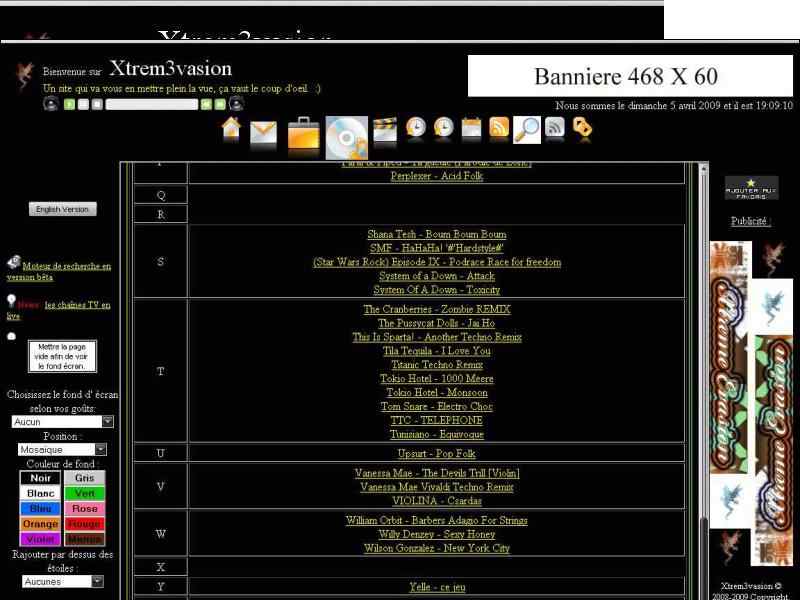Click the 'English Version' button
This screenshot has width=800, height=600.
62,209
